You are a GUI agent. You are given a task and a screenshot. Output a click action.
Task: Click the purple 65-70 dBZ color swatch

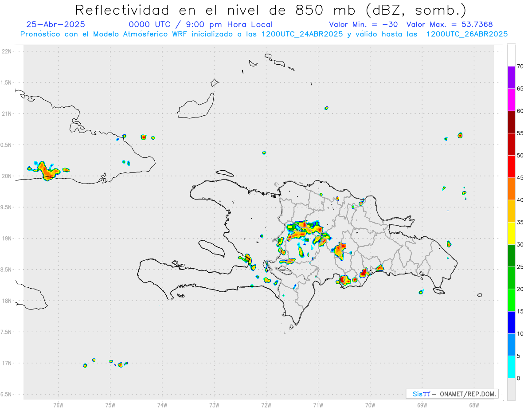tap(511, 78)
